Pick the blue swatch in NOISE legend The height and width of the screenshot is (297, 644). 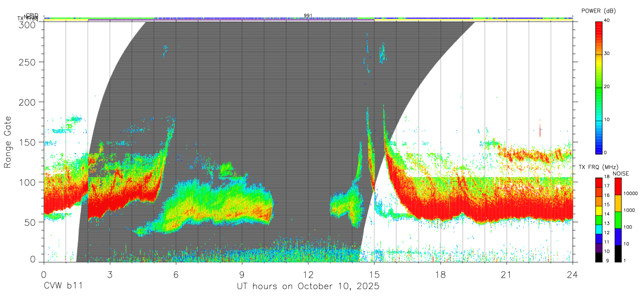tap(618, 237)
